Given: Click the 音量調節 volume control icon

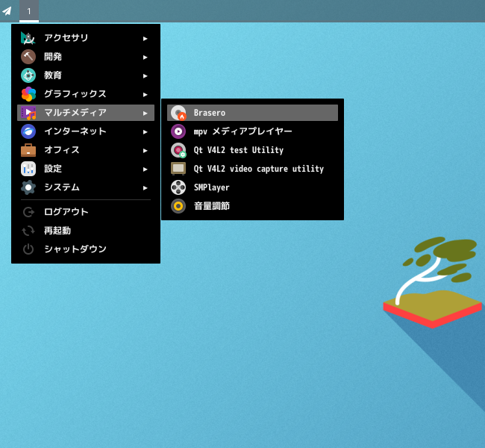Looking at the screenshot, I should coord(178,206).
